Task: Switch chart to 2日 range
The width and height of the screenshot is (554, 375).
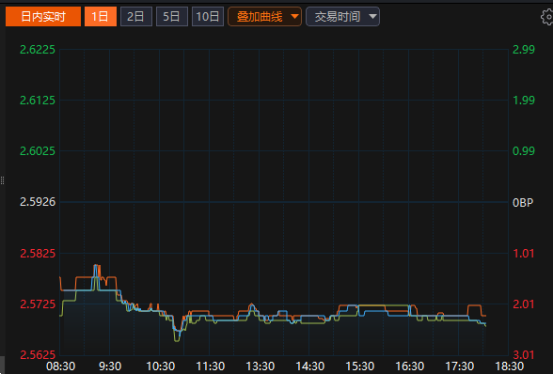Action: (136, 17)
